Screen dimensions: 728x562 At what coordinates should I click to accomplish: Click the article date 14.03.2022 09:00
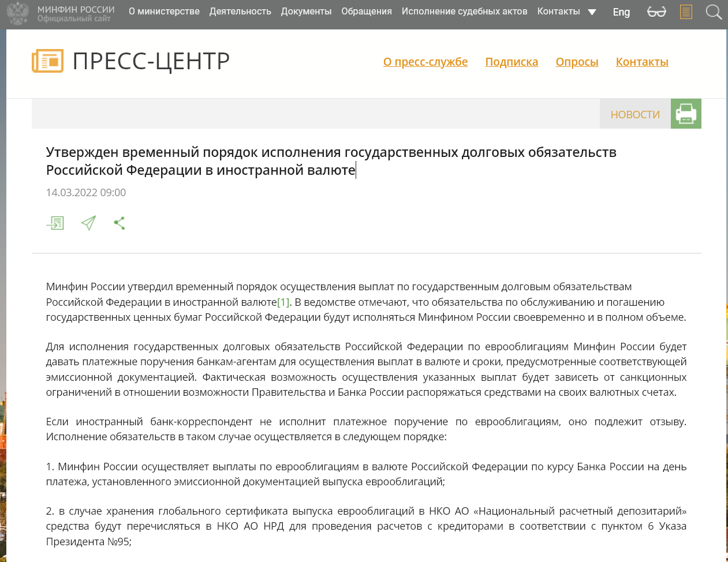tap(86, 193)
